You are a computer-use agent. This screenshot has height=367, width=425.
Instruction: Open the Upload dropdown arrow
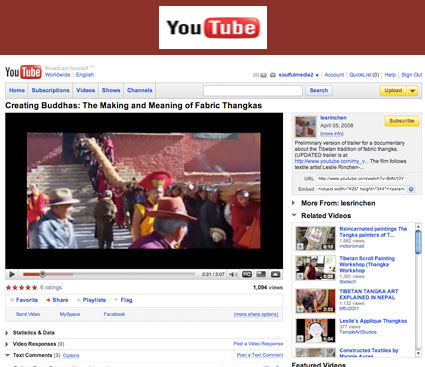pyautogui.click(x=413, y=90)
